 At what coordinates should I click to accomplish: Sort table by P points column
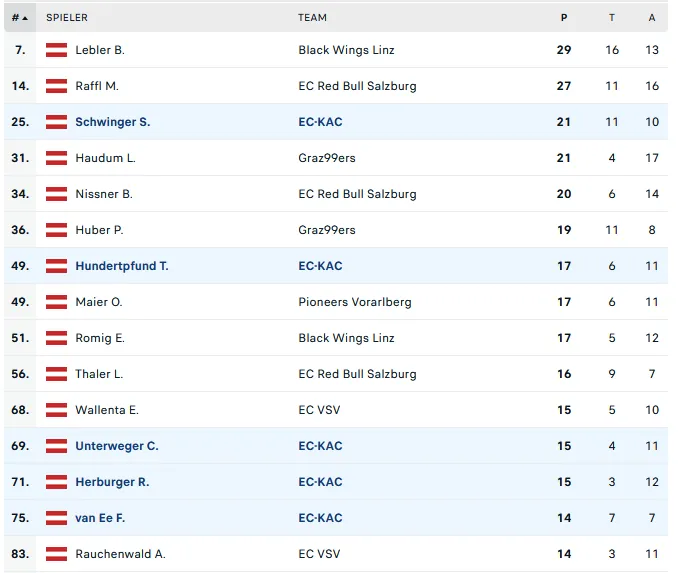(x=564, y=18)
